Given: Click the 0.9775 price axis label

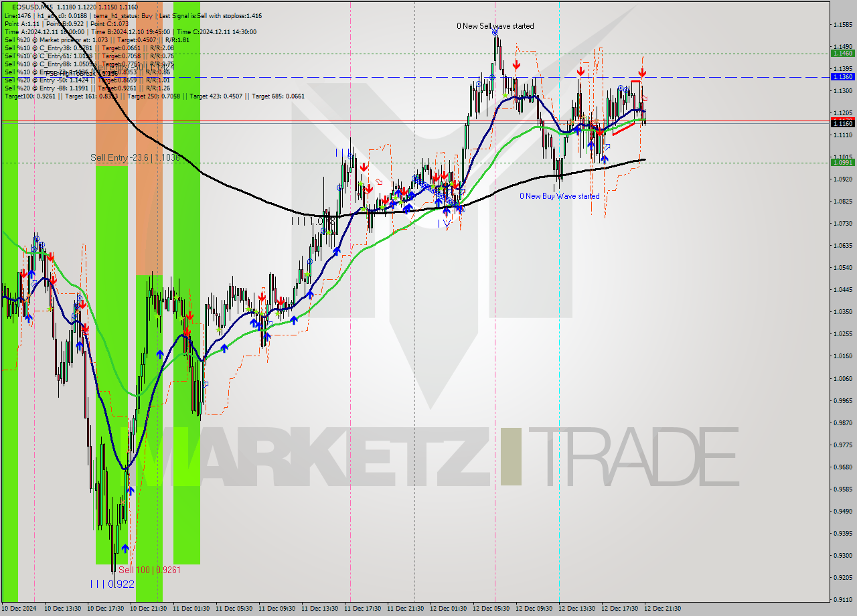Looking at the screenshot, I should coord(842,445).
